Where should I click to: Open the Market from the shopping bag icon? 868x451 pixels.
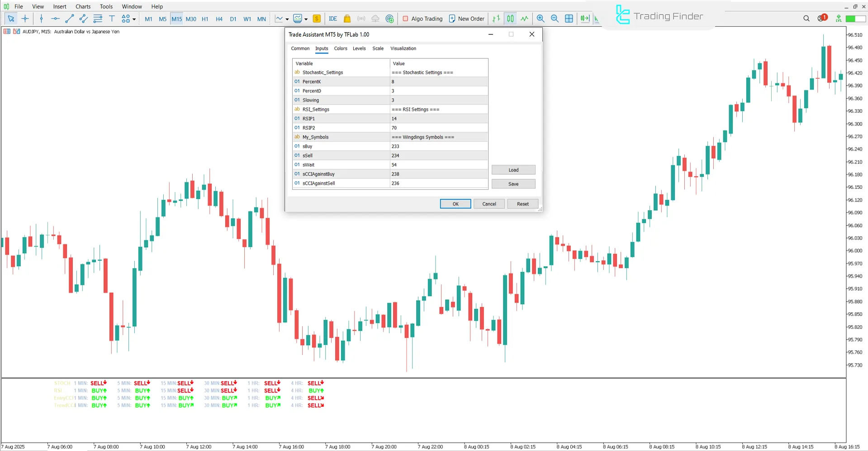pos(347,19)
